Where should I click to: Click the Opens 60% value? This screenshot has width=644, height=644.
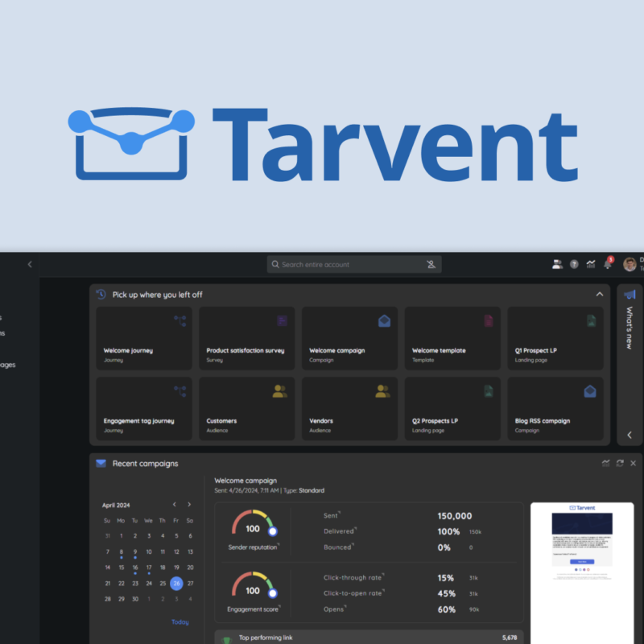(x=447, y=609)
